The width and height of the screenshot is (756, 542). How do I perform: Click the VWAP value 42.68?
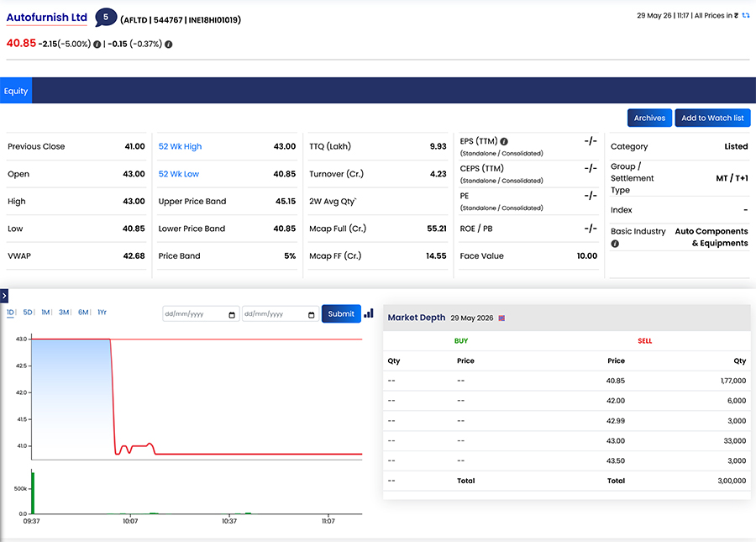134,255
